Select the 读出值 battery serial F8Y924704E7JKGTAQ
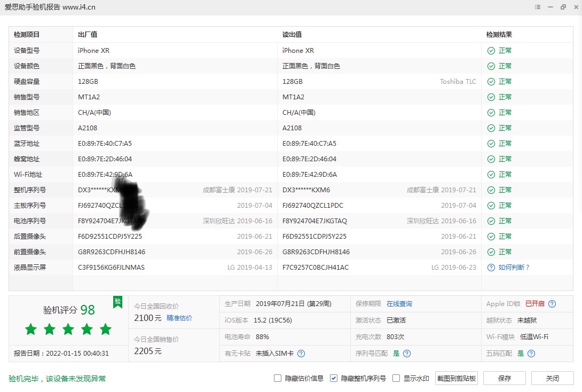The image size is (582, 392). (314, 221)
